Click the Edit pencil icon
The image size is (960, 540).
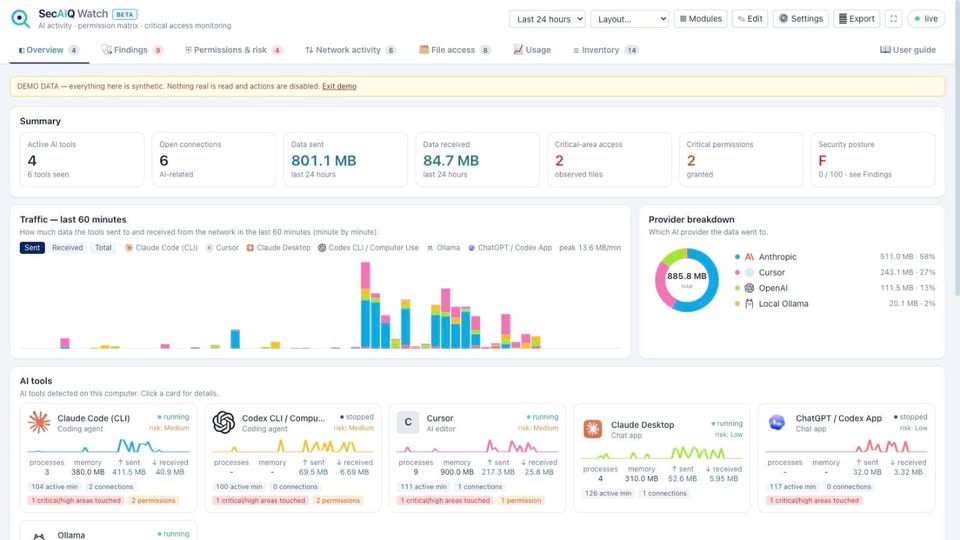click(x=741, y=19)
